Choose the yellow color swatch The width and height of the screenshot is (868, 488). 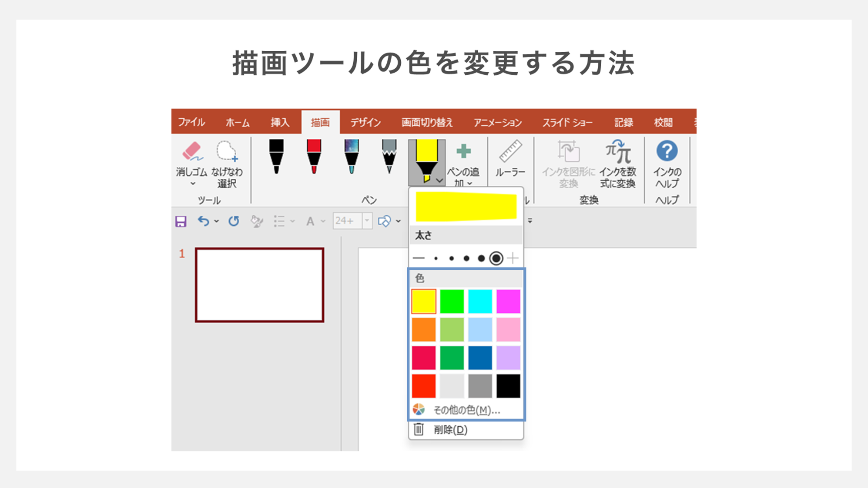tap(424, 301)
